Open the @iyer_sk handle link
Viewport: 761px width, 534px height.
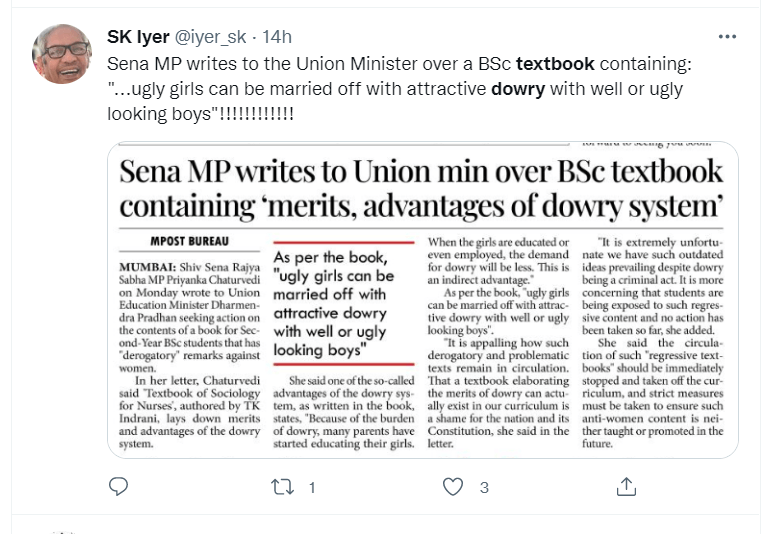tap(213, 37)
